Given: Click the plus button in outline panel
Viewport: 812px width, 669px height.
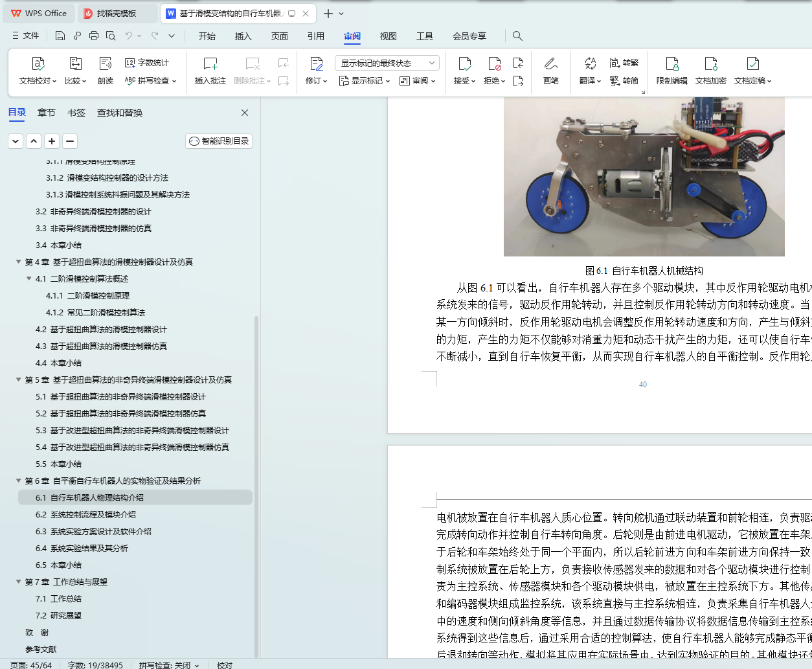Looking at the screenshot, I should pos(52,141).
